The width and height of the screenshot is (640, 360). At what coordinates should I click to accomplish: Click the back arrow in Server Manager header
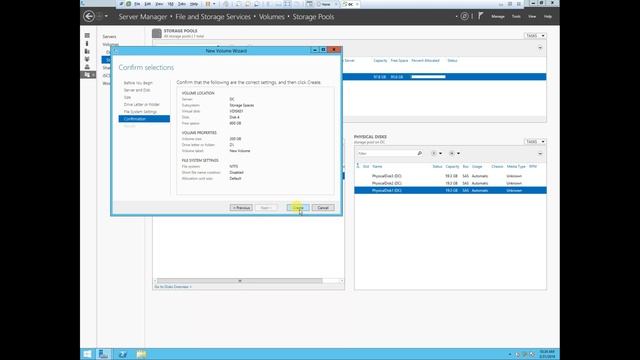tap(89, 16)
